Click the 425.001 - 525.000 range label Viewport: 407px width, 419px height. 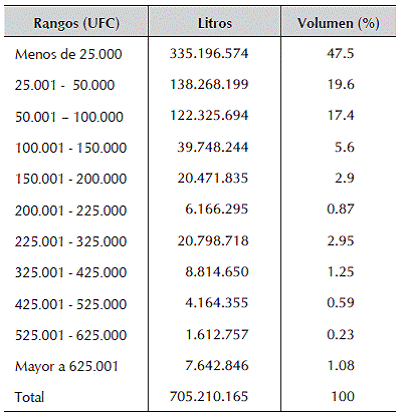[x=71, y=304]
